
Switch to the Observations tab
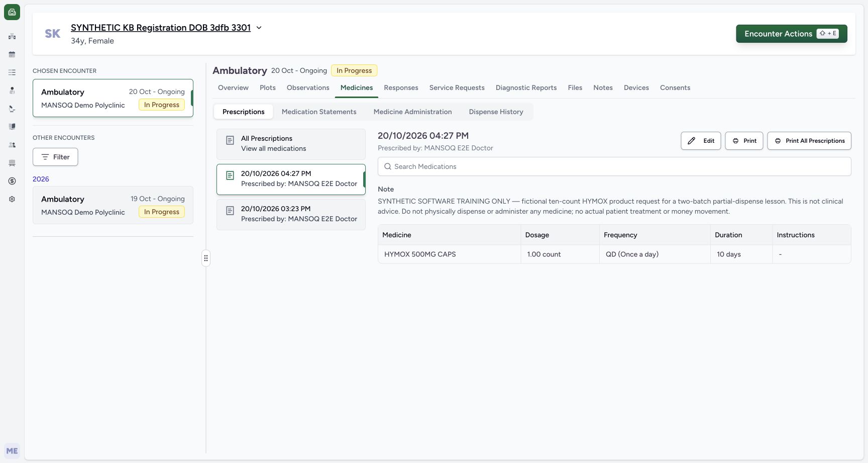308,87
